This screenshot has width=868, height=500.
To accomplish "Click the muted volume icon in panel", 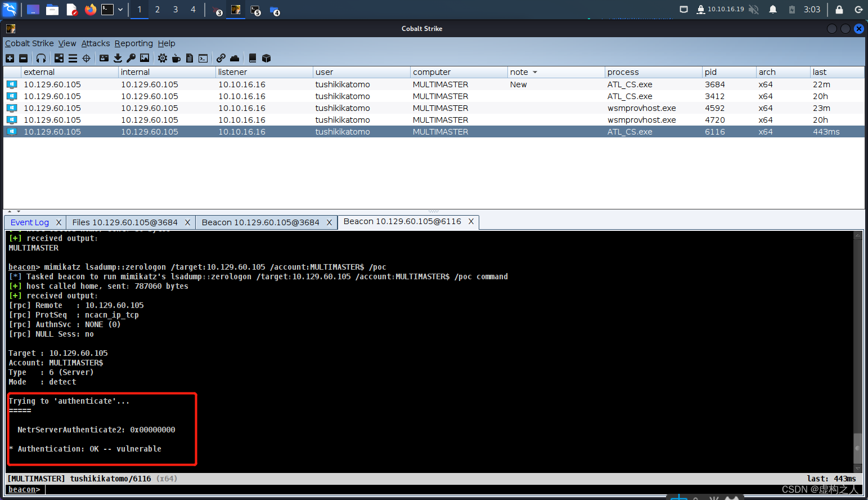I will pos(754,10).
